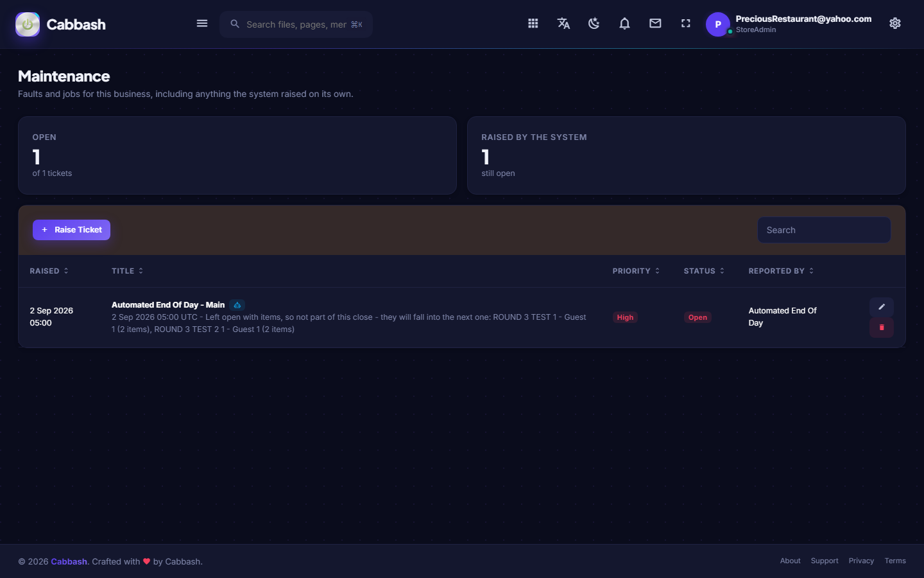Open the apps grid menu
Viewport: 924px width, 578px height.
pyautogui.click(x=533, y=24)
